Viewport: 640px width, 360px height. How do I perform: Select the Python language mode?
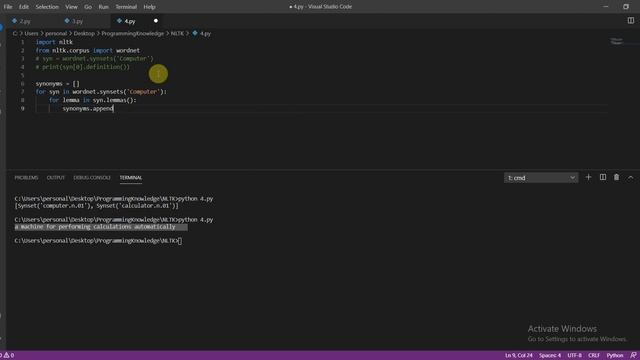[x=615, y=356]
